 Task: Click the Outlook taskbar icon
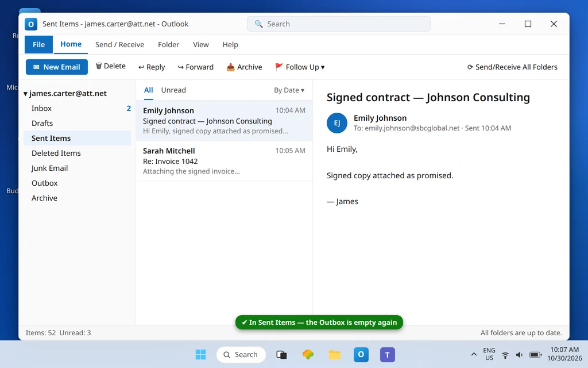click(x=361, y=354)
